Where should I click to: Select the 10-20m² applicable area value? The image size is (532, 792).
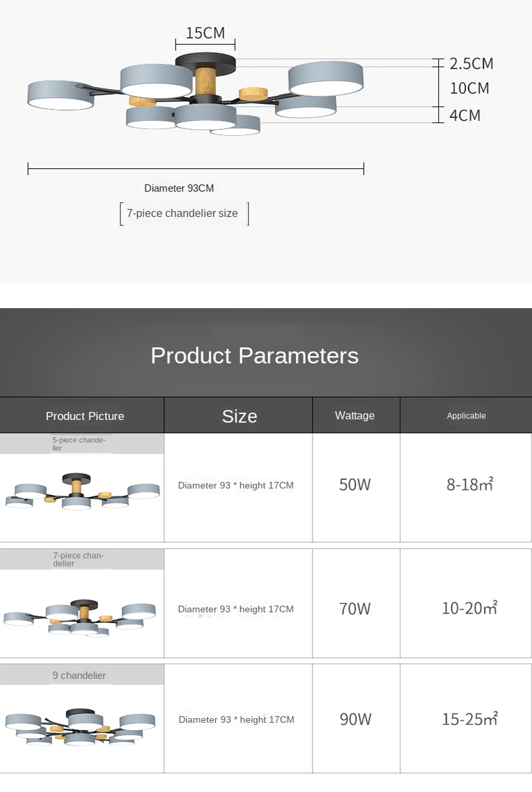tap(469, 608)
